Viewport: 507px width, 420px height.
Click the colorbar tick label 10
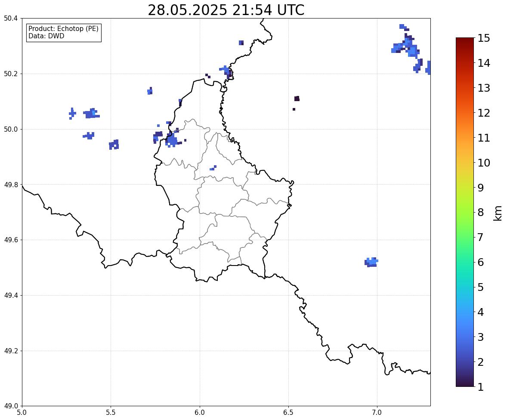(x=484, y=163)
